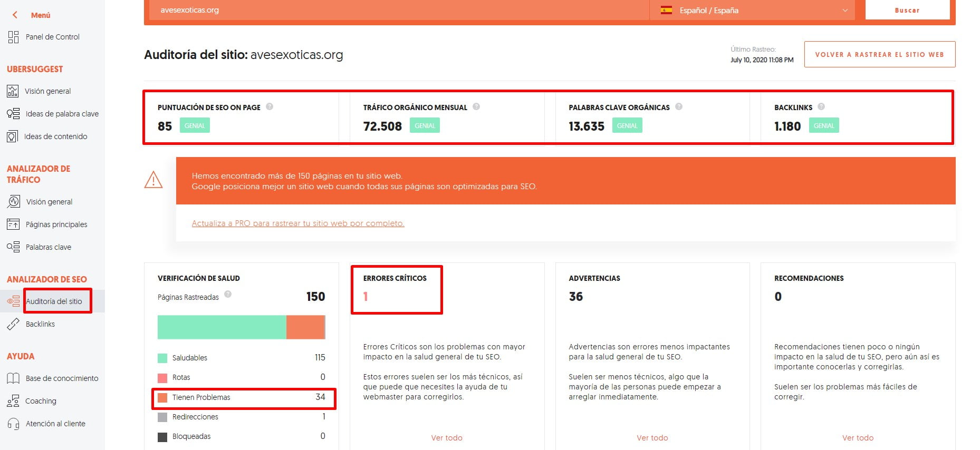The image size is (980, 450).
Task: Click help icon next to Backlinks metric
Action: (821, 106)
